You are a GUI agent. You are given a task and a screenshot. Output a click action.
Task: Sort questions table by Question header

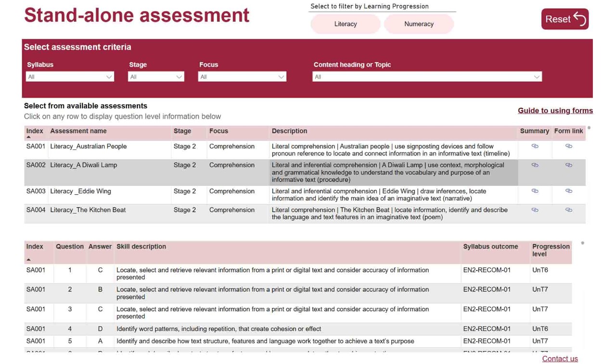click(70, 247)
